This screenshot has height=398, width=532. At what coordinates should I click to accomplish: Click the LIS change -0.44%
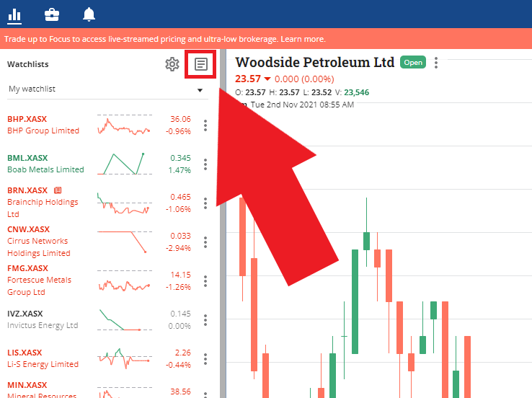click(178, 365)
